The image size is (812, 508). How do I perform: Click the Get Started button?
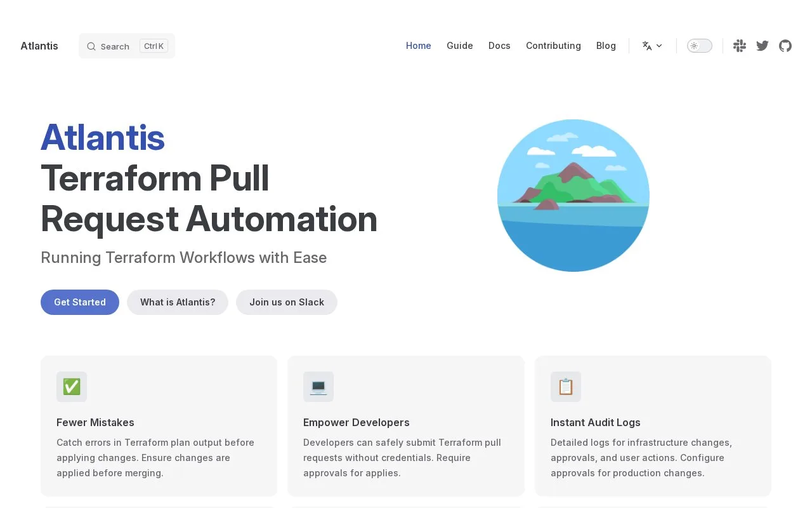(x=80, y=302)
